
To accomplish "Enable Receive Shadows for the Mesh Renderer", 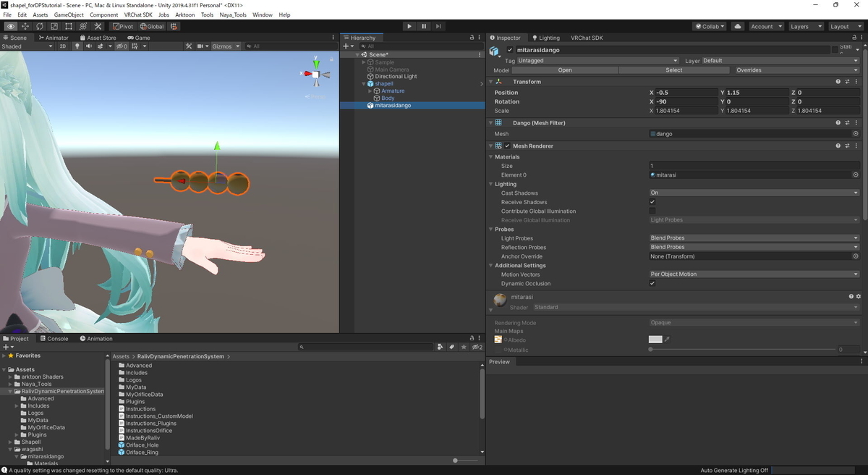I will point(652,202).
